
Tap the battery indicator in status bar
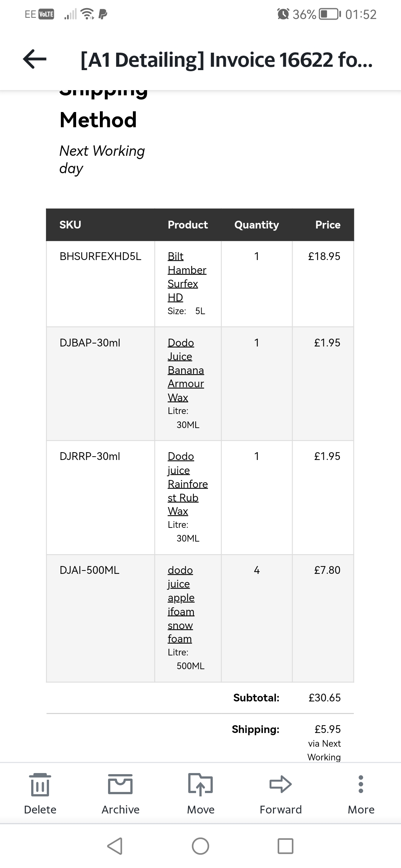click(x=329, y=14)
